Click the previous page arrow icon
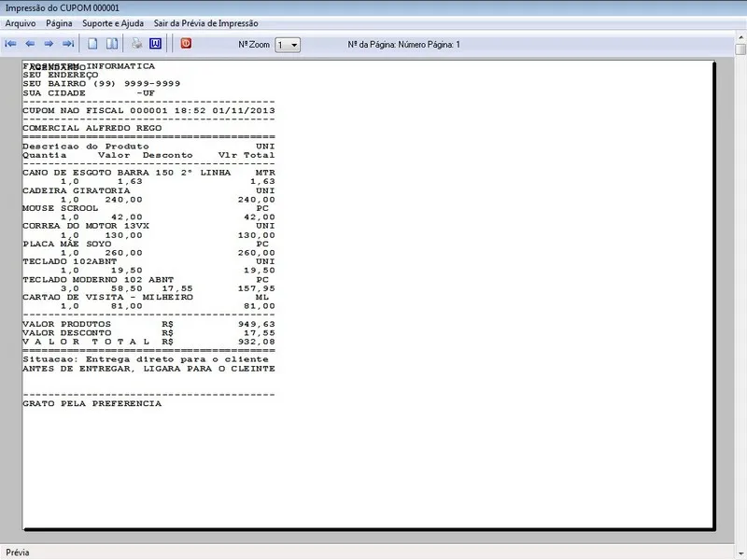747x560 pixels. click(29, 44)
